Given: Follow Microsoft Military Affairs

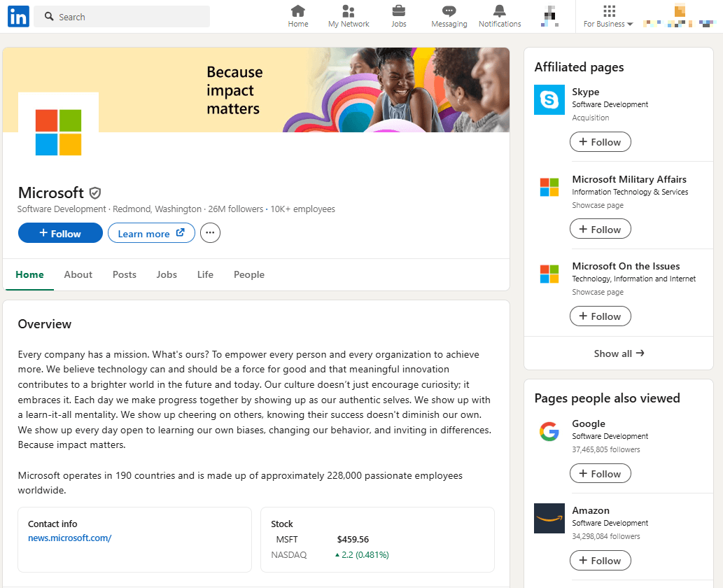Looking at the screenshot, I should point(601,229).
